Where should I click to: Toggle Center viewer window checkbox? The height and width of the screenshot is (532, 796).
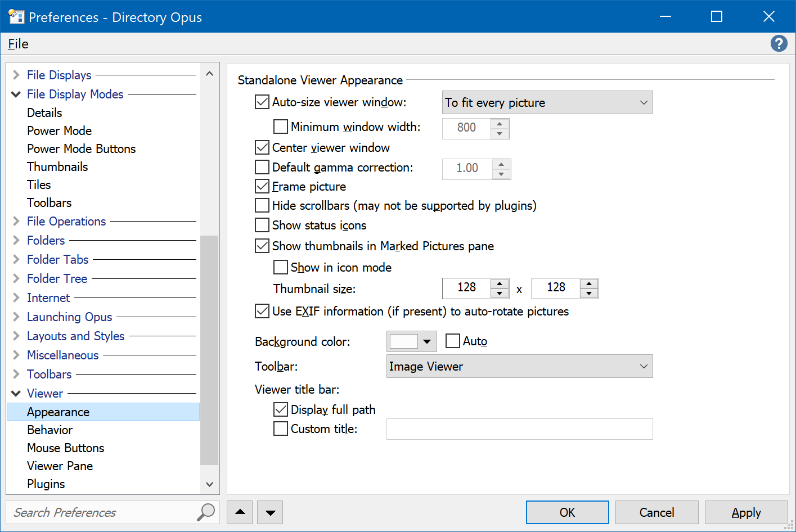262,147
